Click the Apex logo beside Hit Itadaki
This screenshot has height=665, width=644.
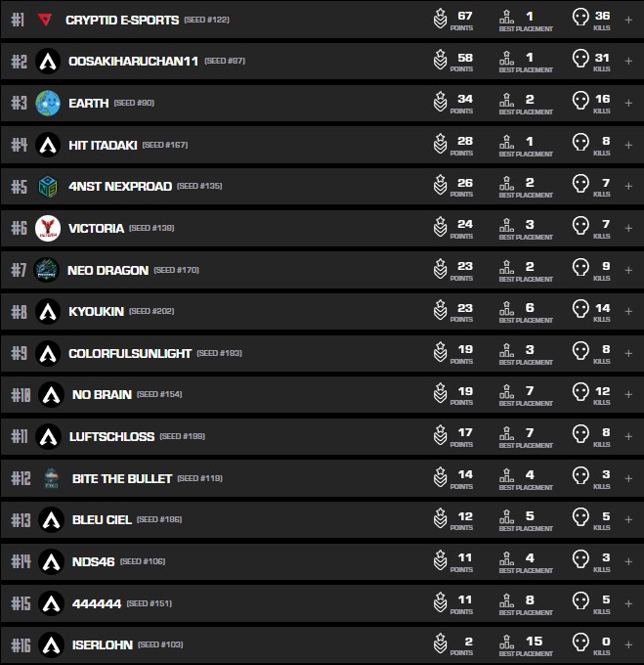click(48, 145)
